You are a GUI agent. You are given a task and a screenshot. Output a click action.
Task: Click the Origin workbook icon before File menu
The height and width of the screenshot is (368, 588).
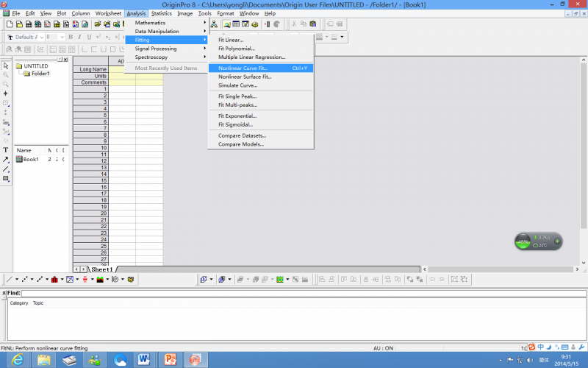pyautogui.click(x=6, y=13)
